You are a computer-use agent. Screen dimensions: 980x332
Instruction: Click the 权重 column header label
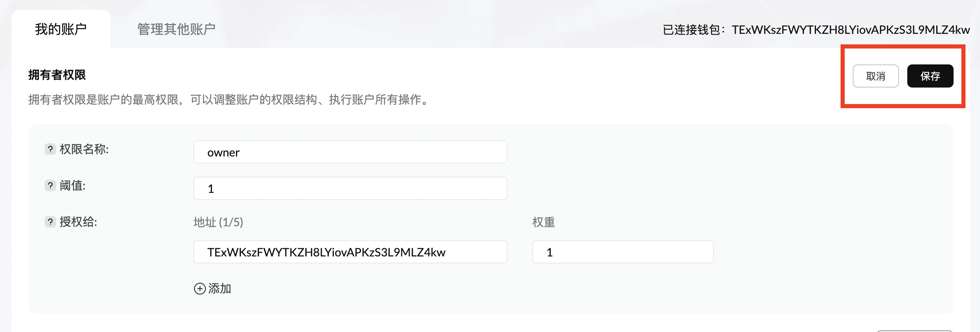point(543,222)
